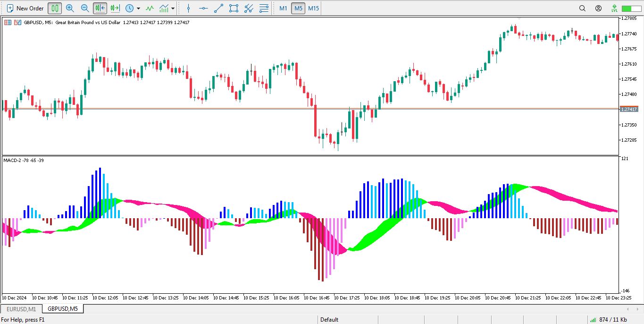The width and height of the screenshot is (644, 324).
Task: Open the objects list icon
Action: (264, 8)
